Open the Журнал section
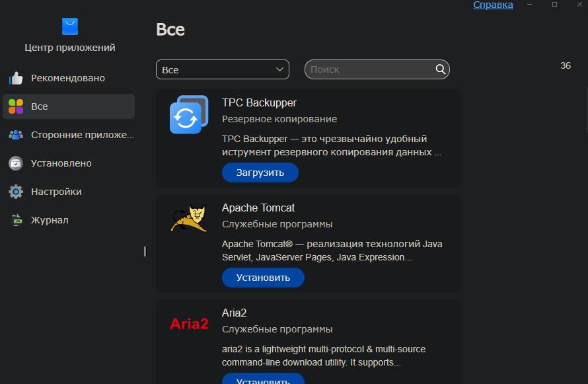Image resolution: width=588 pixels, height=384 pixels. pyautogui.click(x=69, y=220)
